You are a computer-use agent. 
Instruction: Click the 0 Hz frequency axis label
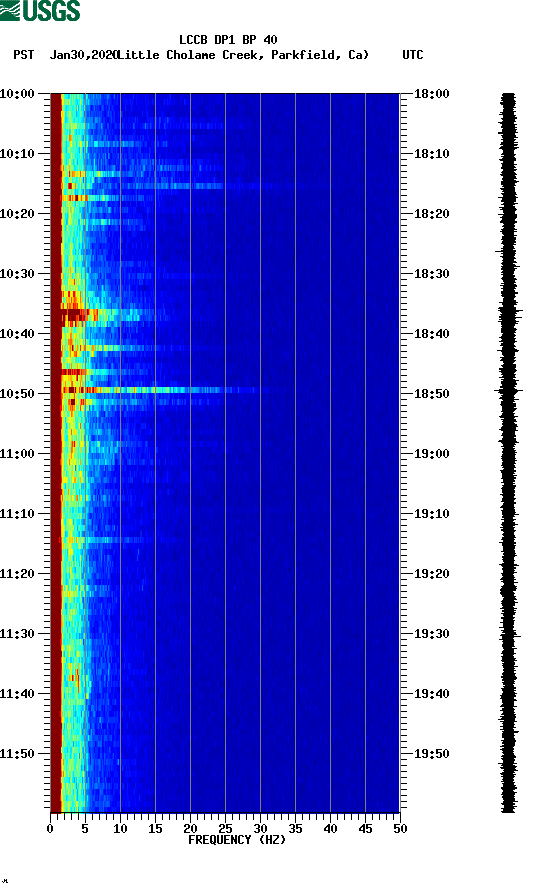coord(50,829)
